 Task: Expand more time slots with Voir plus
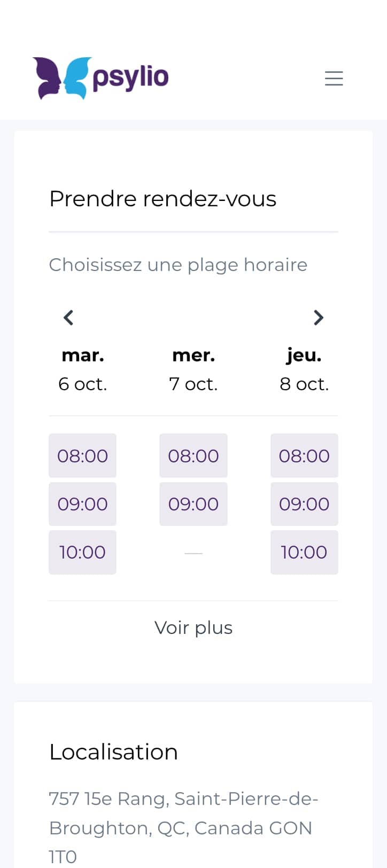pyautogui.click(x=193, y=627)
